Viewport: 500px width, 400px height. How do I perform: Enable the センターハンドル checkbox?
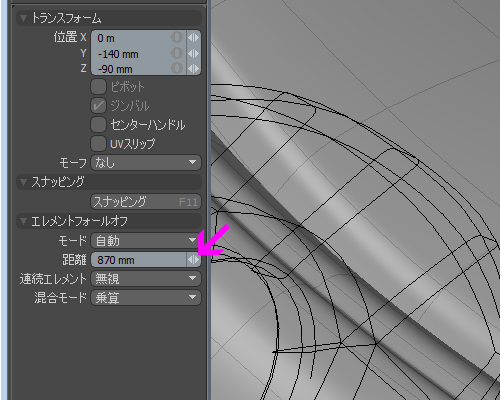click(x=98, y=125)
